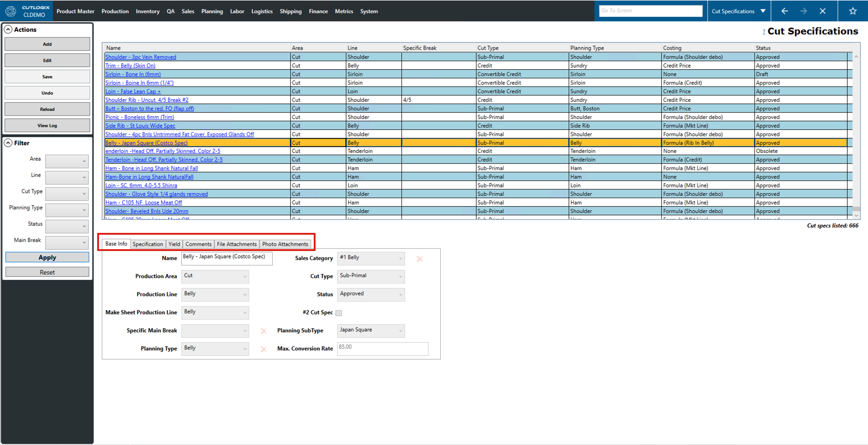Collapse the Actions panel

click(x=8, y=29)
